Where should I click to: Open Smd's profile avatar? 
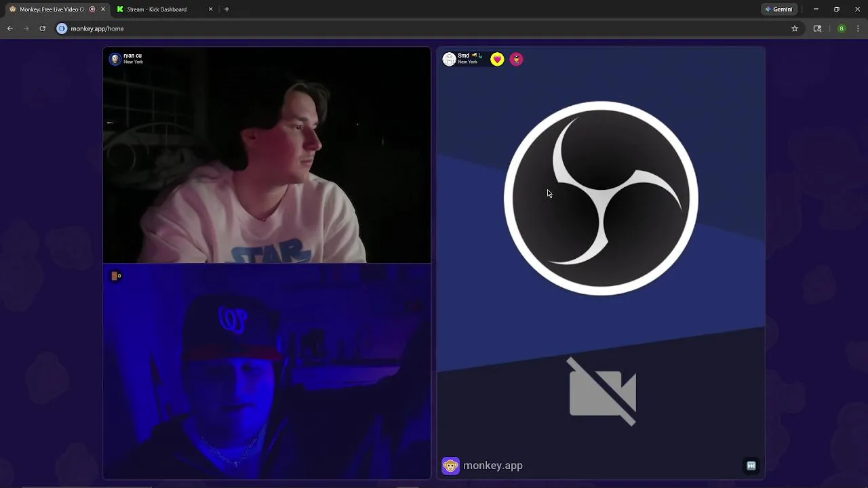[449, 60]
